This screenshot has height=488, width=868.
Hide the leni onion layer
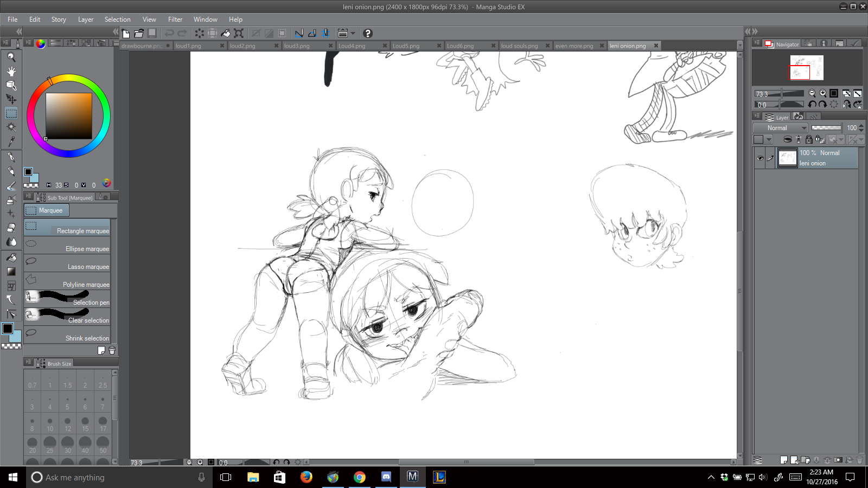click(759, 158)
